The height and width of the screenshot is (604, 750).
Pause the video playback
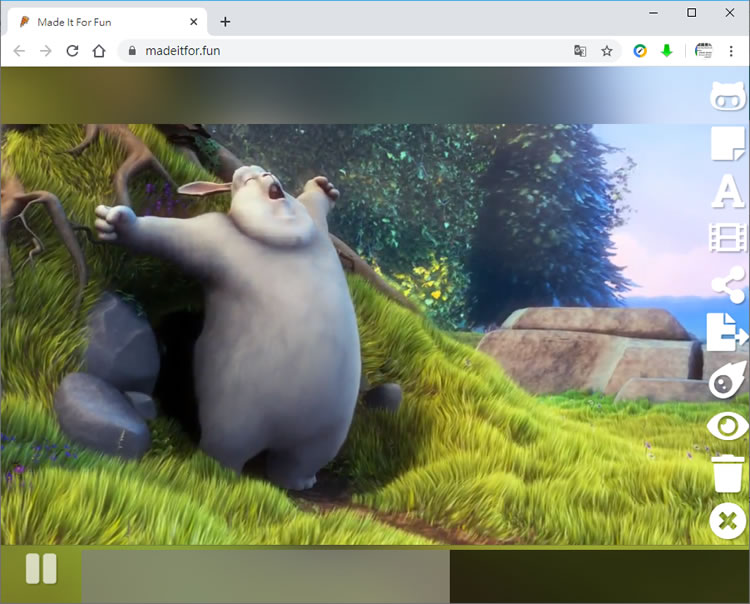(41, 569)
